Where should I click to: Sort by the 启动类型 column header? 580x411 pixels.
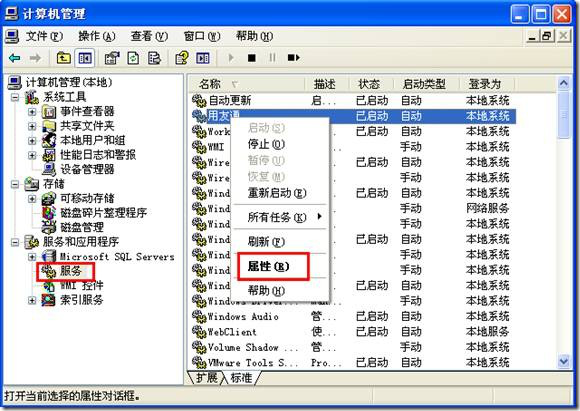tap(426, 84)
